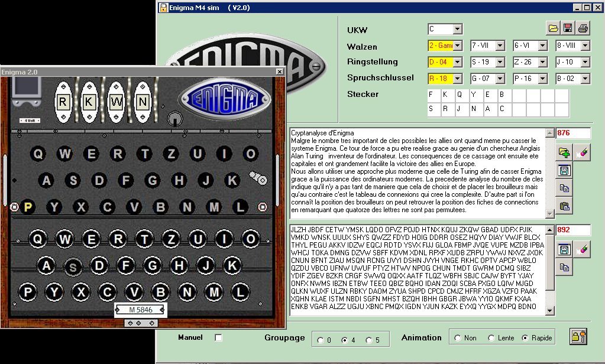Image resolution: width=605 pixels, height=364 pixels.
Task: Click the rotor window showing R on the Enigma 2.0 machine
Action: point(63,102)
